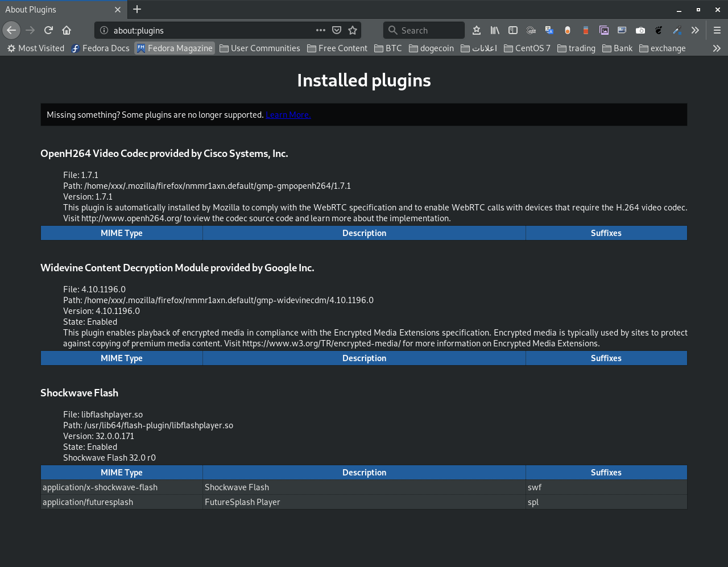
Task: Click the camera screenshot extension icon
Action: click(x=640, y=30)
